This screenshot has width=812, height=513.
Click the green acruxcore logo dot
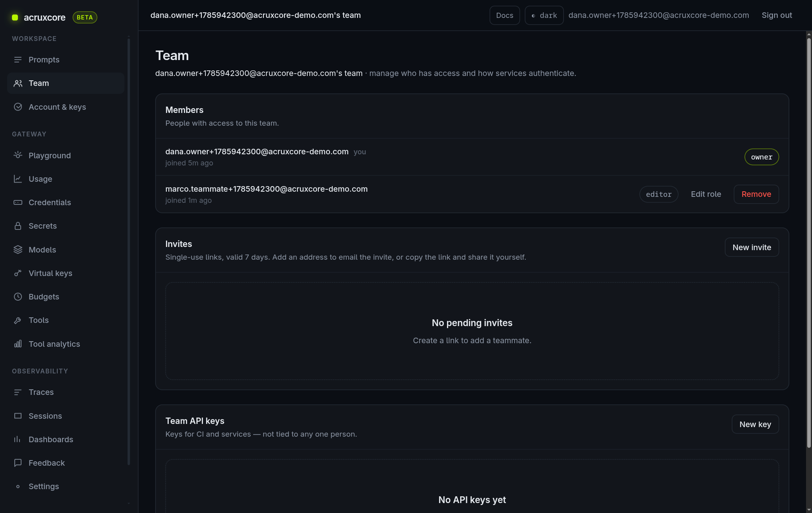15,17
